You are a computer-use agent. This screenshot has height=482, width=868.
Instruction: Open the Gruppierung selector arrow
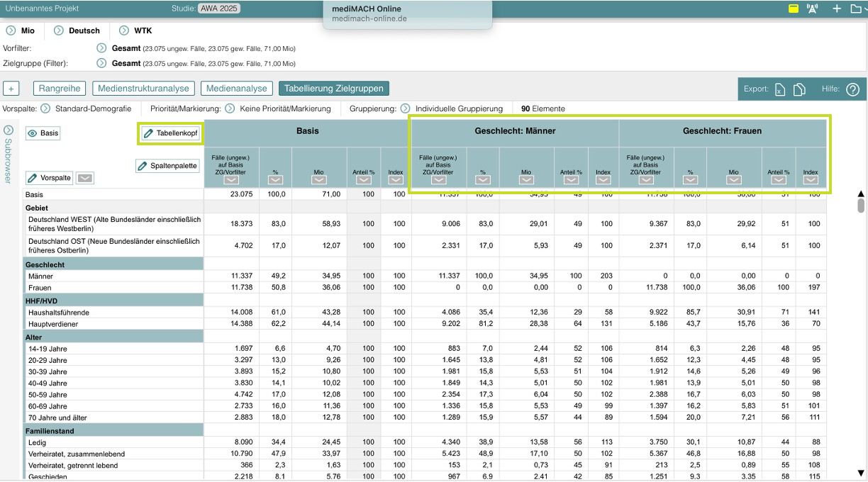coord(405,108)
